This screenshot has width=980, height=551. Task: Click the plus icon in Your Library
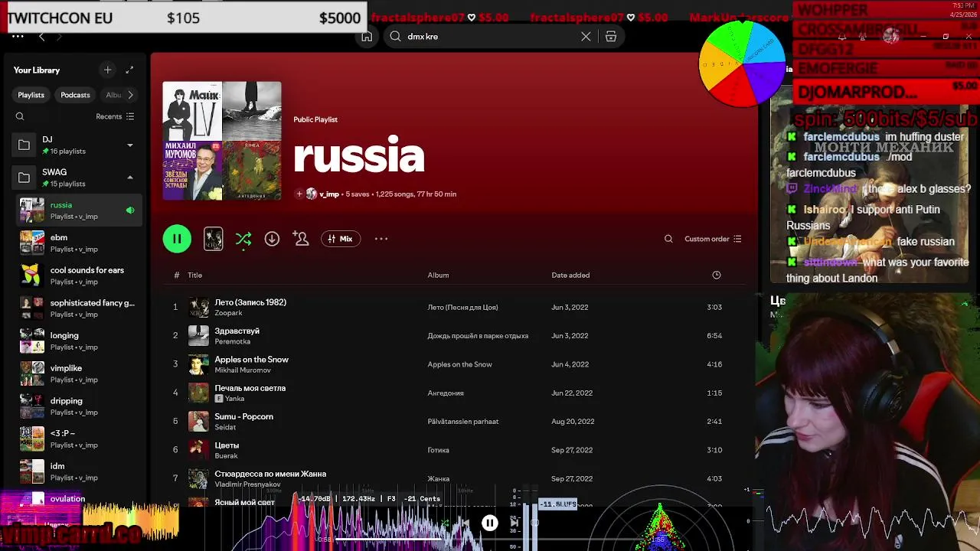[x=107, y=70]
